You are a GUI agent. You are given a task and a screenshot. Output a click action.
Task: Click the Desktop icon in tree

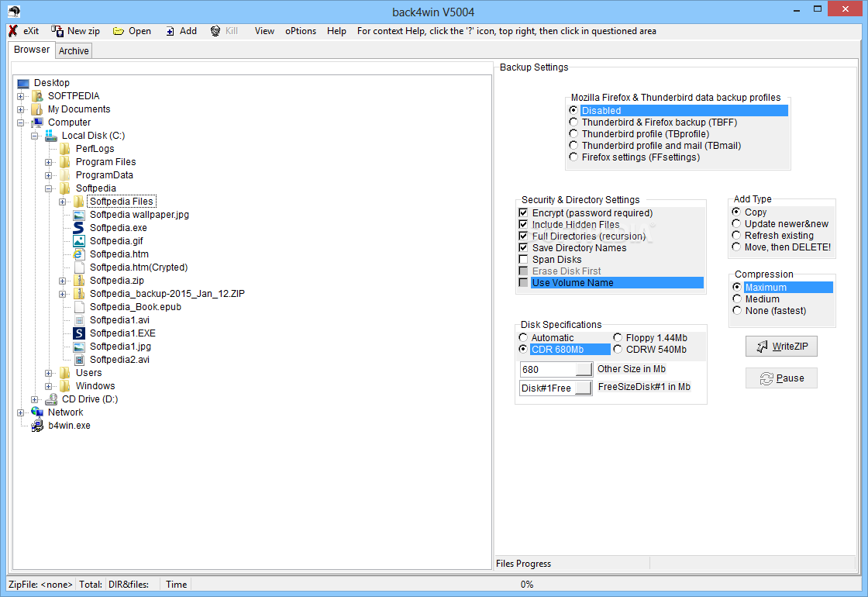click(x=23, y=83)
